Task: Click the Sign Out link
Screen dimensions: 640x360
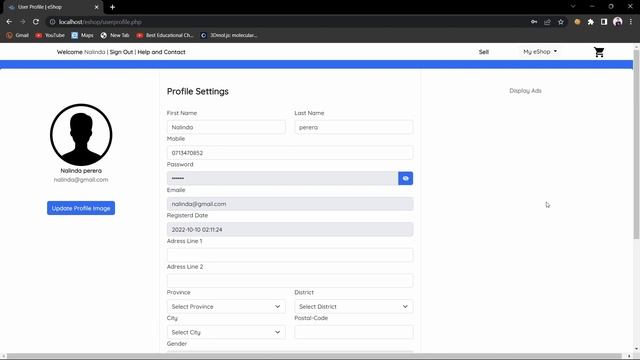Action: (x=121, y=52)
